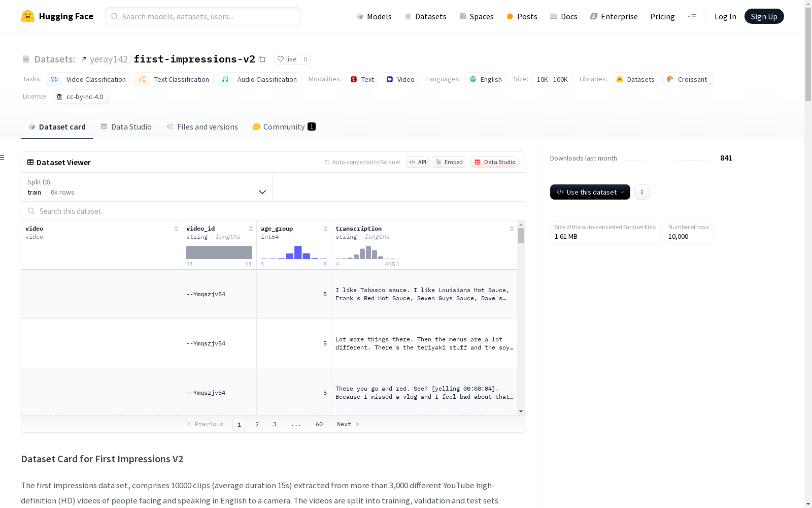Click the like count showing 0
Screen dimensions: 812x508
pos(305,59)
